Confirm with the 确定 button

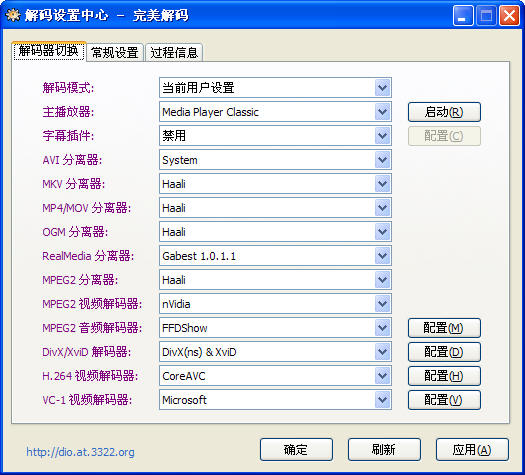[x=296, y=449]
